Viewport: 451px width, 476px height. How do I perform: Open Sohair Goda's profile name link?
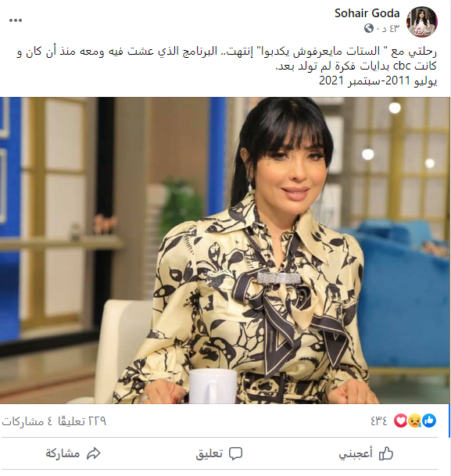click(367, 13)
